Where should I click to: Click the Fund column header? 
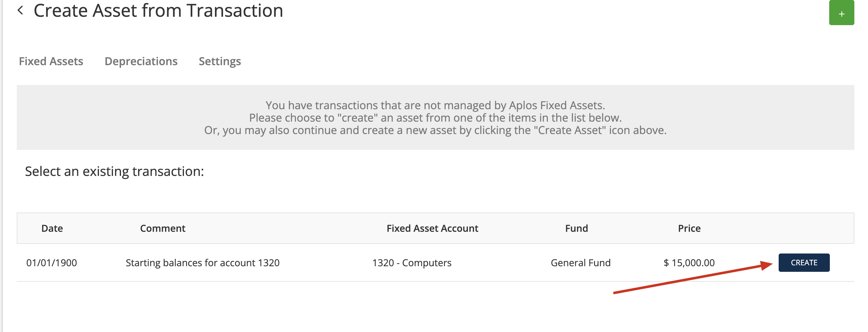point(576,229)
